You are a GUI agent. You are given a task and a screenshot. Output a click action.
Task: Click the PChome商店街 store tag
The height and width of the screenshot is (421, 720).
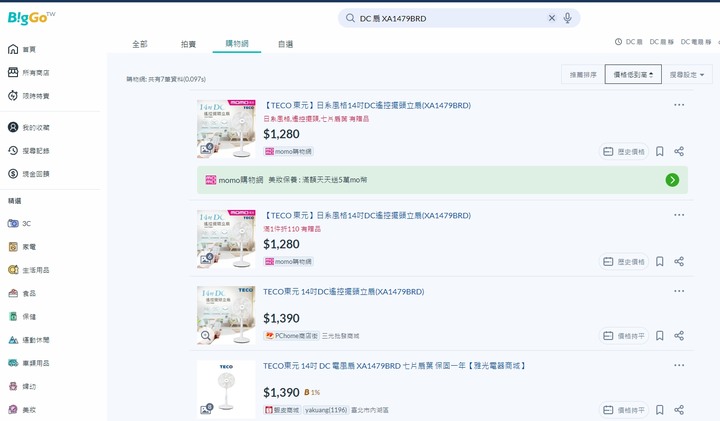pos(291,336)
